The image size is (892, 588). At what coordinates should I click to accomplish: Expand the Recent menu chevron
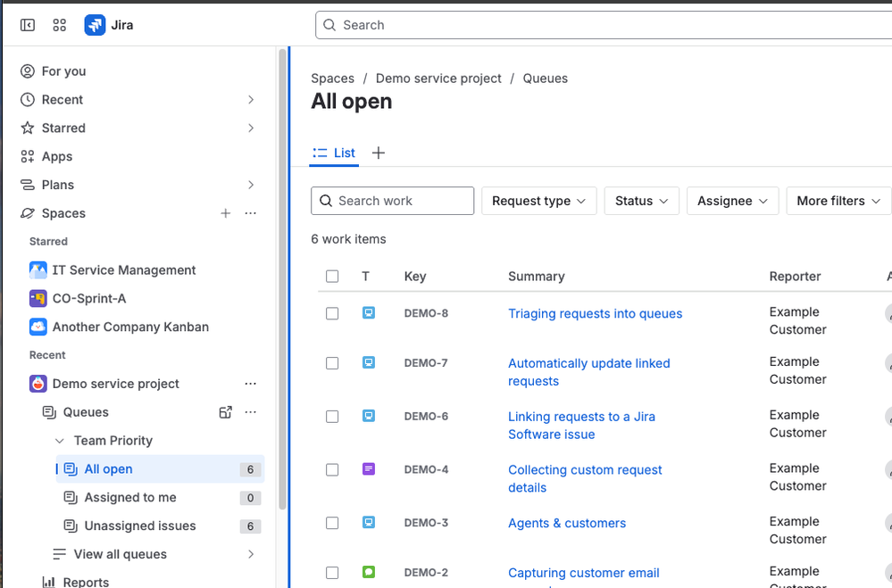tap(251, 100)
